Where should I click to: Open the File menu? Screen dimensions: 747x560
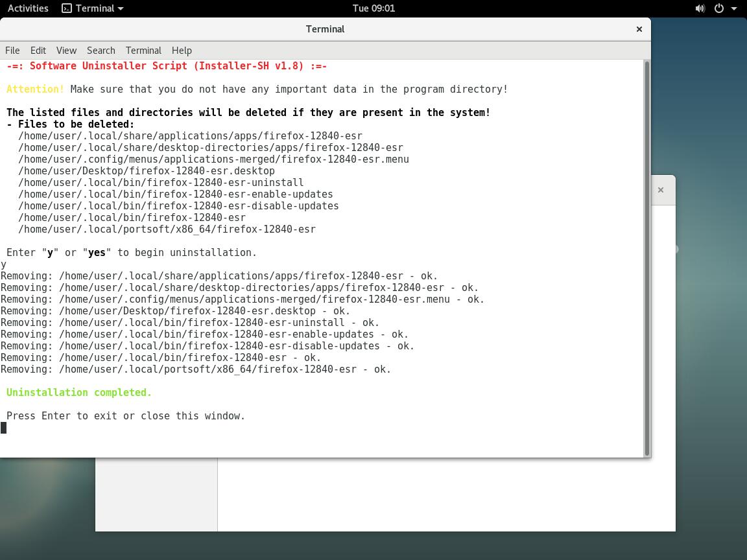[12, 51]
